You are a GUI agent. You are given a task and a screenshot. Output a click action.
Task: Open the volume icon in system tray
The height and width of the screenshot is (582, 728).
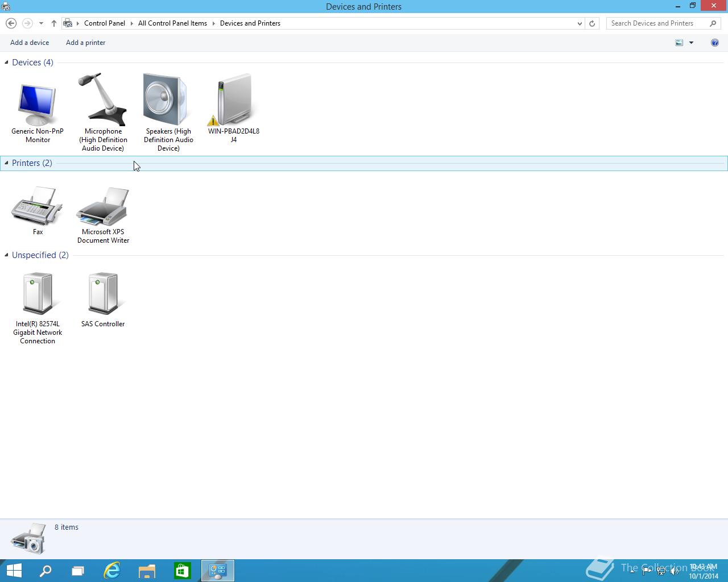pos(675,571)
